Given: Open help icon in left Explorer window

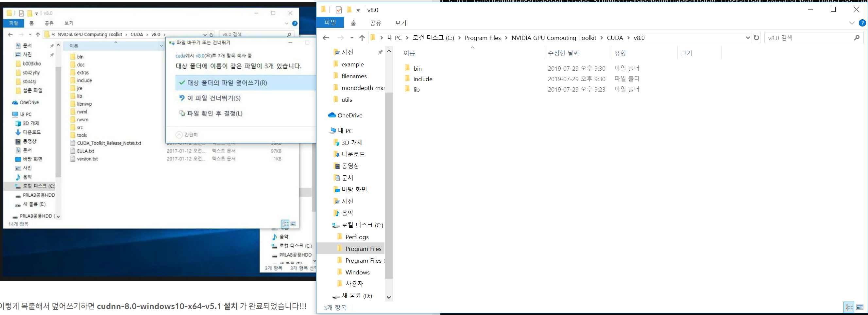Looking at the screenshot, I should [295, 23].
